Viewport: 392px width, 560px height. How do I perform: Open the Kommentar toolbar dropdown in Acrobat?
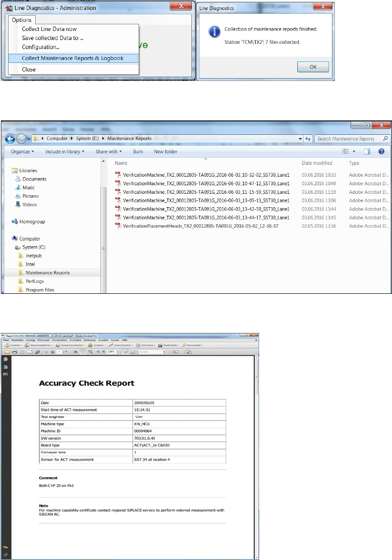(x=192, y=345)
